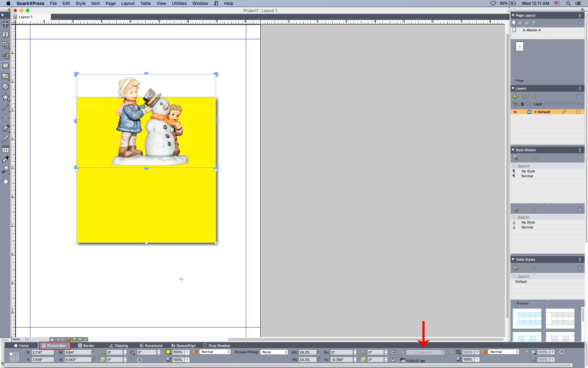Expand the Default layer disclosure triangle
This screenshot has width=588, height=368.
(536, 112)
